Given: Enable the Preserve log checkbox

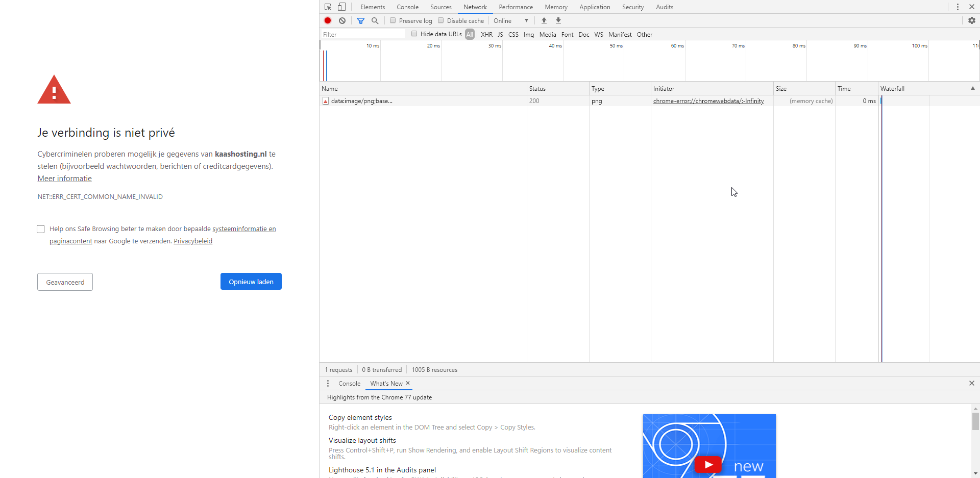Looking at the screenshot, I should [393, 20].
